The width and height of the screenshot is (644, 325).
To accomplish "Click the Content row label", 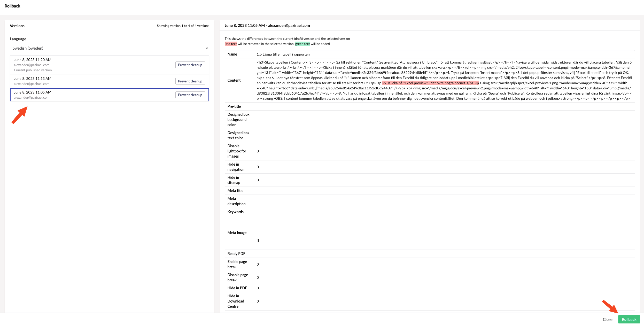I will click(x=234, y=80).
